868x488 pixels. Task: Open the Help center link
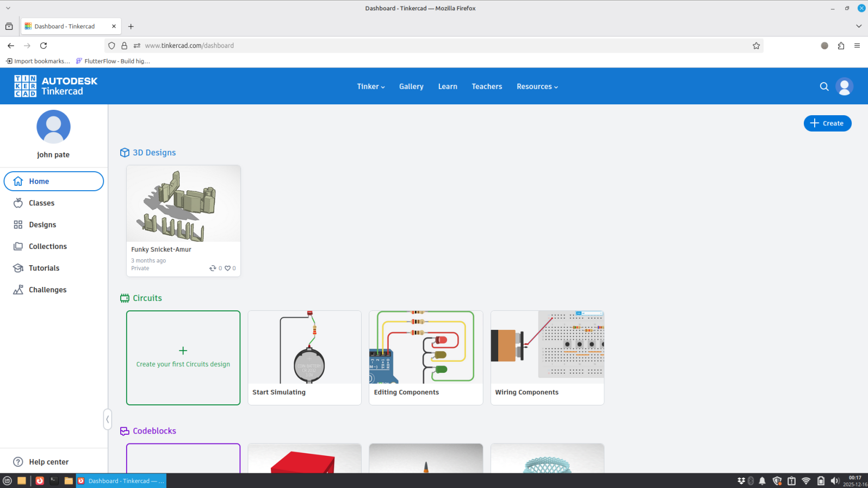point(48,462)
